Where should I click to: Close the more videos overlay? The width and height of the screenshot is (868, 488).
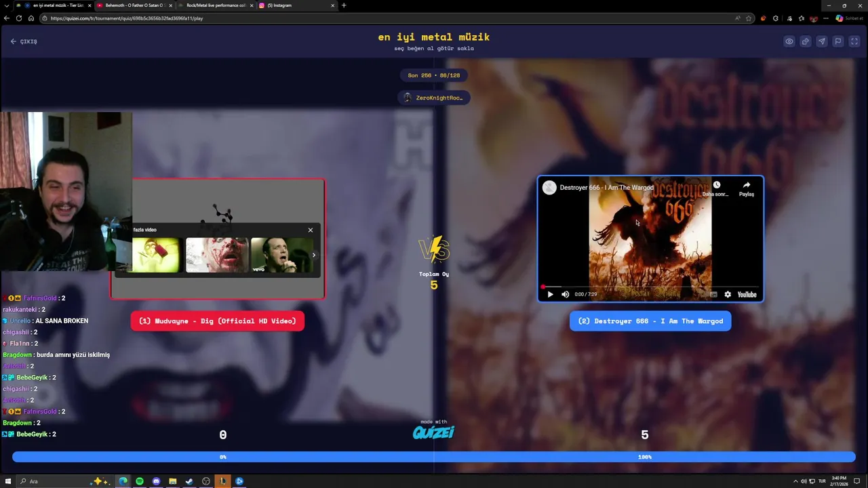[x=311, y=230]
